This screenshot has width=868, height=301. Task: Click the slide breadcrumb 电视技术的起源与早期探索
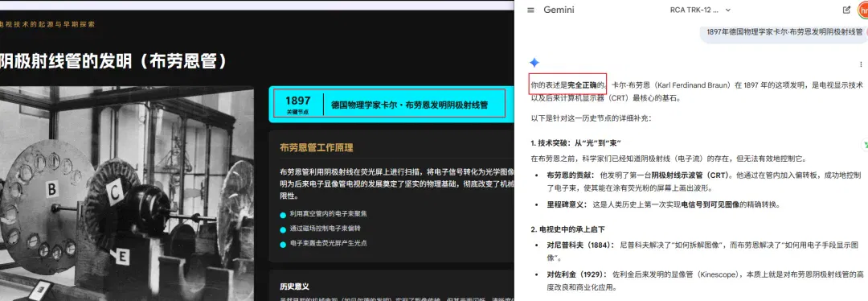coord(47,24)
